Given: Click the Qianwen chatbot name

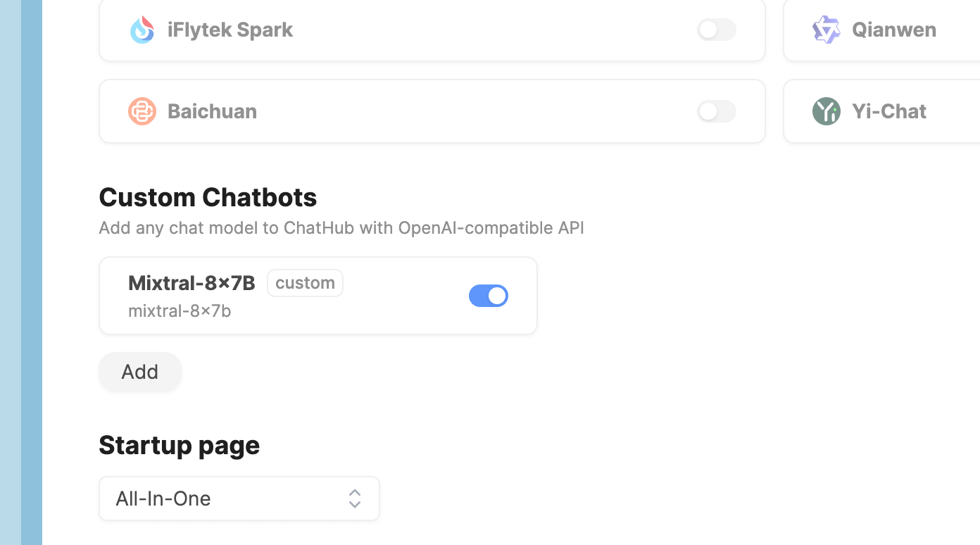Looking at the screenshot, I should [894, 30].
